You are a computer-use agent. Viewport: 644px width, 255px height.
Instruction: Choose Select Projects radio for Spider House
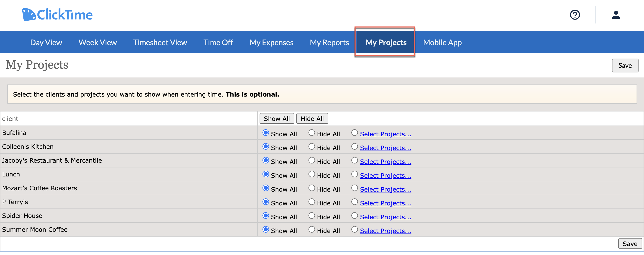pos(354,215)
